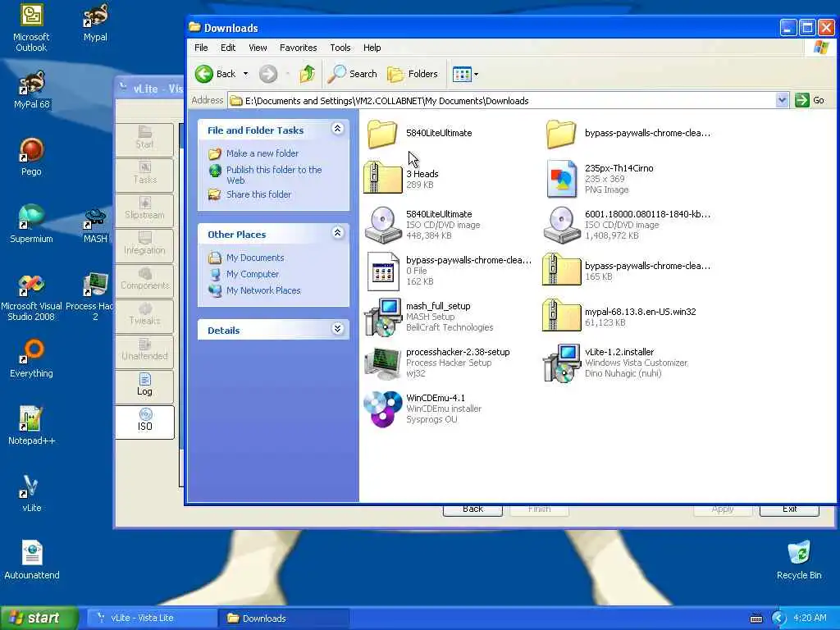Select the mash_full_setup installer icon

click(x=382, y=317)
